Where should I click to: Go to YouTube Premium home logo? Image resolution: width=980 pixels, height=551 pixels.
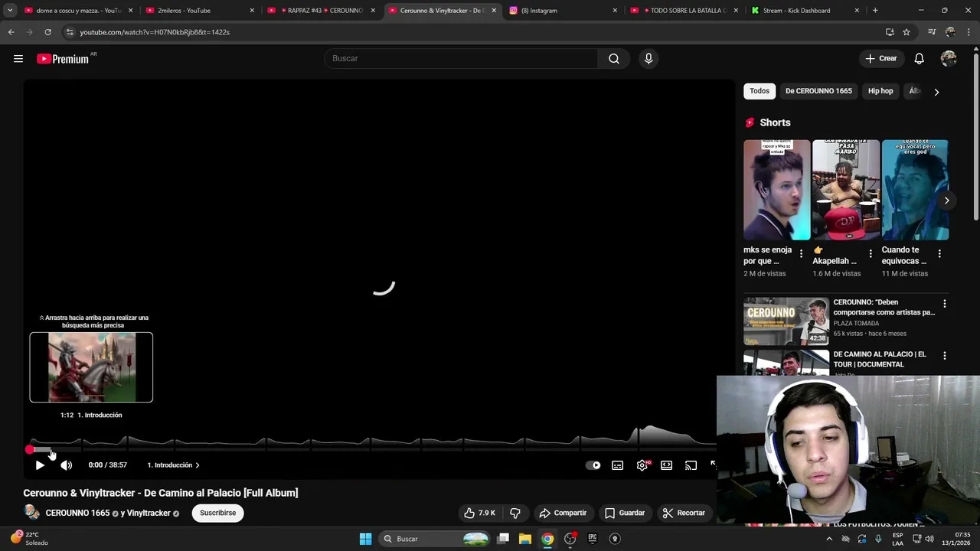pyautogui.click(x=63, y=59)
